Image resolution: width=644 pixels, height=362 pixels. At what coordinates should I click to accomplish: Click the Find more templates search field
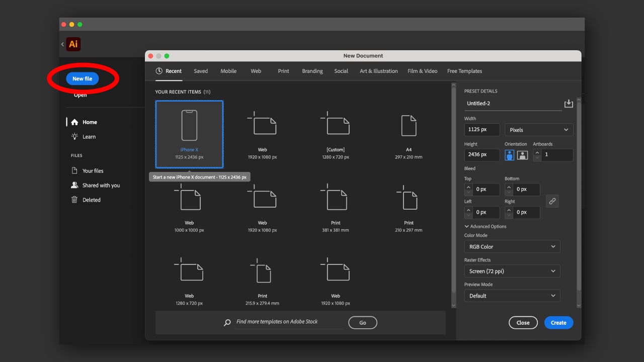tap(289, 322)
